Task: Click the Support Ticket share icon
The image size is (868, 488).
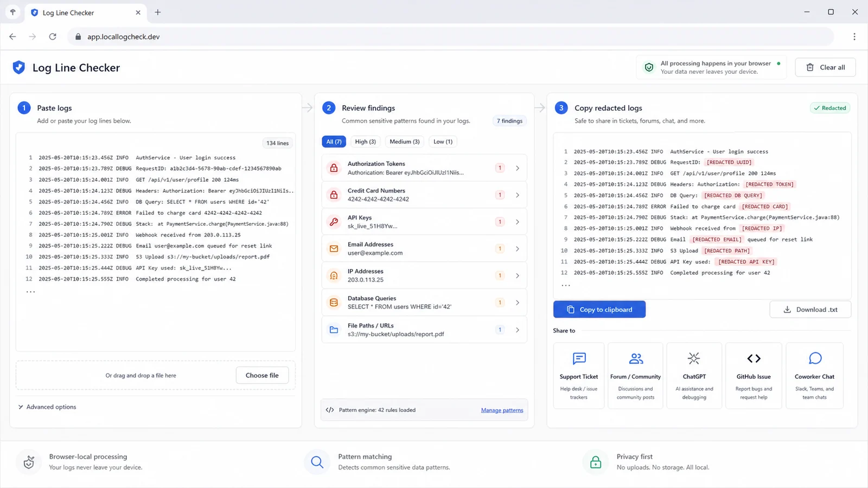Action: pos(579,358)
